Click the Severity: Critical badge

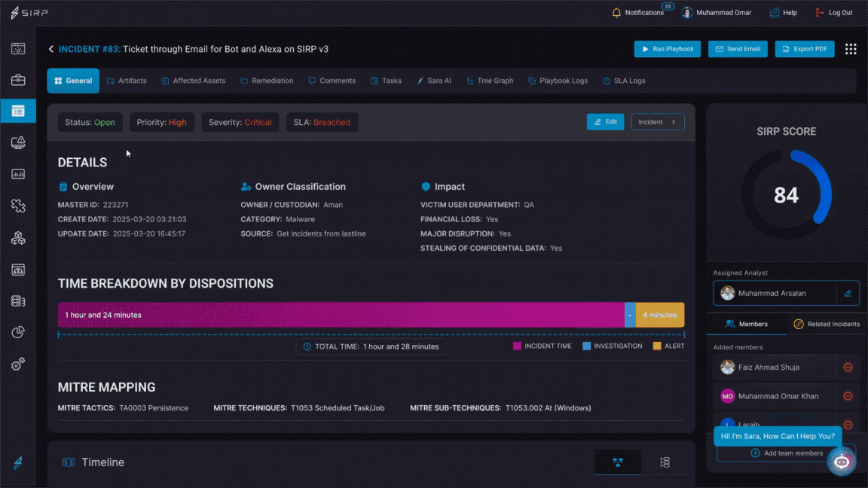pyautogui.click(x=240, y=122)
